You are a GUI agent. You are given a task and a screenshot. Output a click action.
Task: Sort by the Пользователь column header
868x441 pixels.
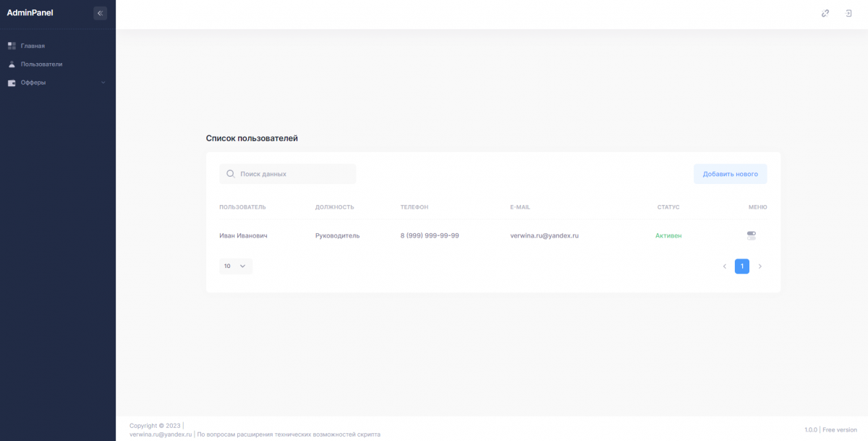tap(242, 207)
